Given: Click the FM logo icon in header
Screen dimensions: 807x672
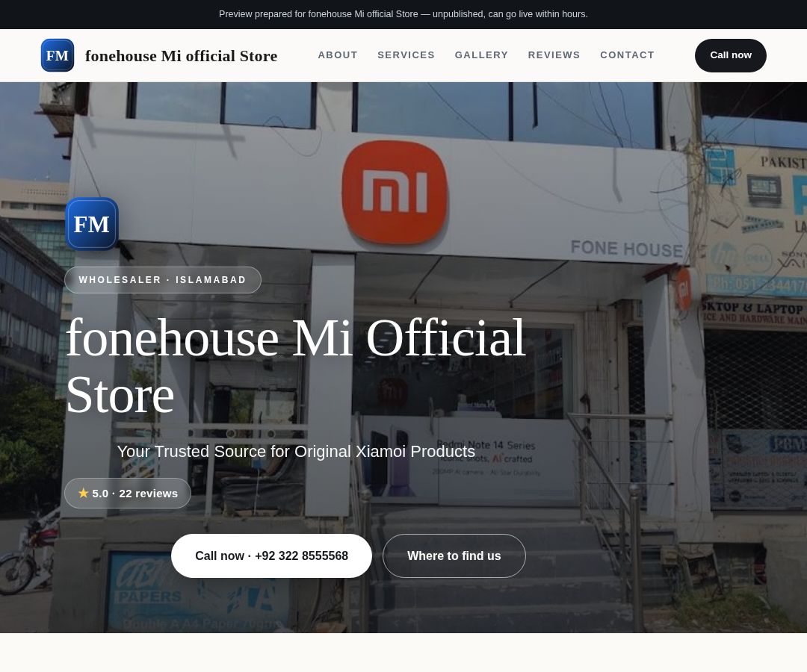Looking at the screenshot, I should [x=57, y=55].
